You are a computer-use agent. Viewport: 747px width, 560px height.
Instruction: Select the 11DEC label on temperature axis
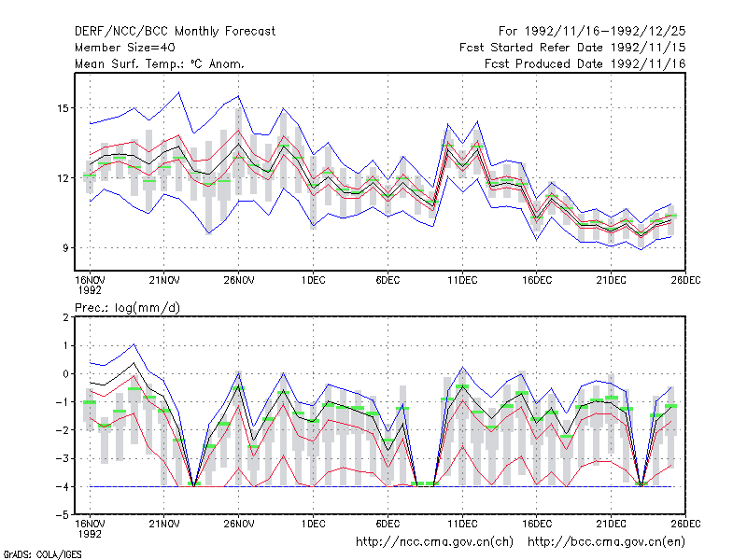[462, 280]
